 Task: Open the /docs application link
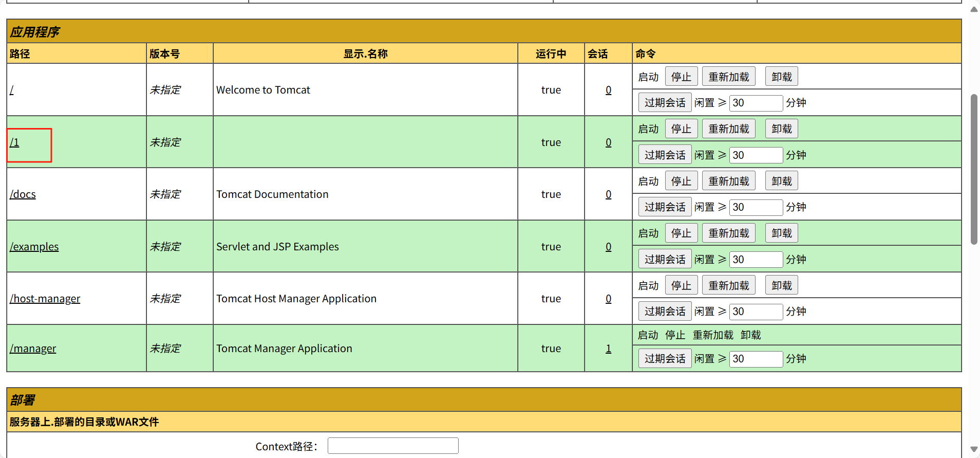point(23,194)
